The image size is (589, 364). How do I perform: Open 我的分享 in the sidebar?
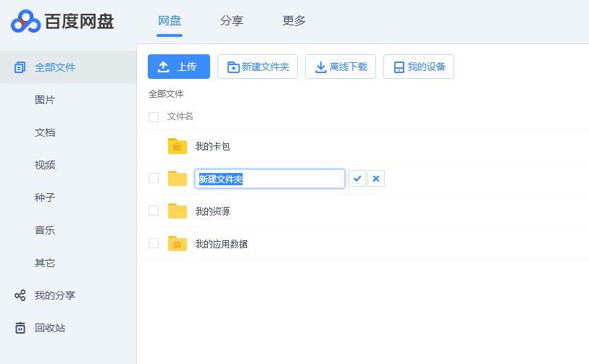54,295
